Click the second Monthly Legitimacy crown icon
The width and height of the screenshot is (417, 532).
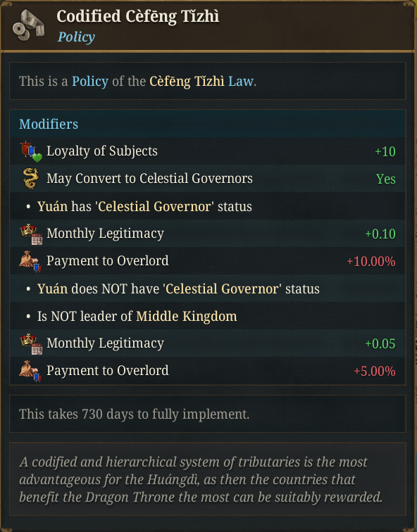point(31,343)
